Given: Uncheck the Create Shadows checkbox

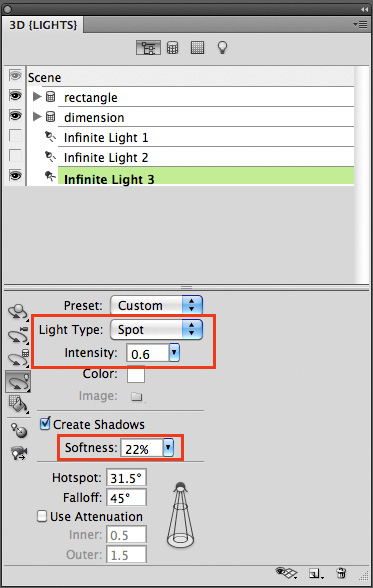Looking at the screenshot, I should (x=45, y=424).
